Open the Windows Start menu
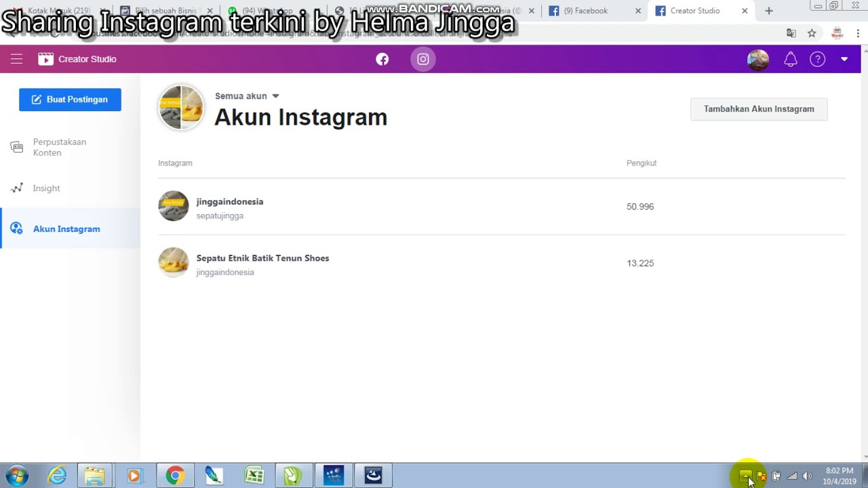Screen dimensions: 868x488 pyautogui.click(x=16, y=476)
